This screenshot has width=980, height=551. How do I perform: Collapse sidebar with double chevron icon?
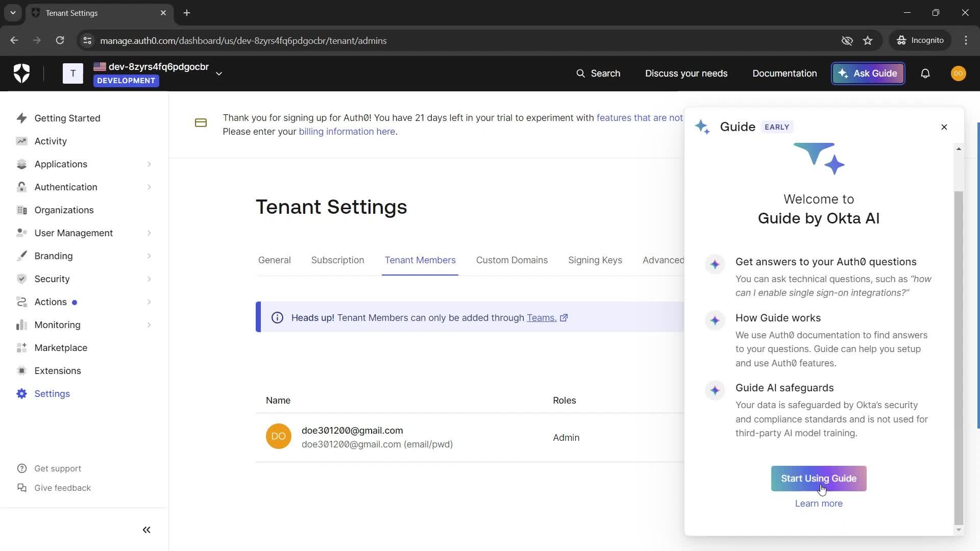point(146,530)
